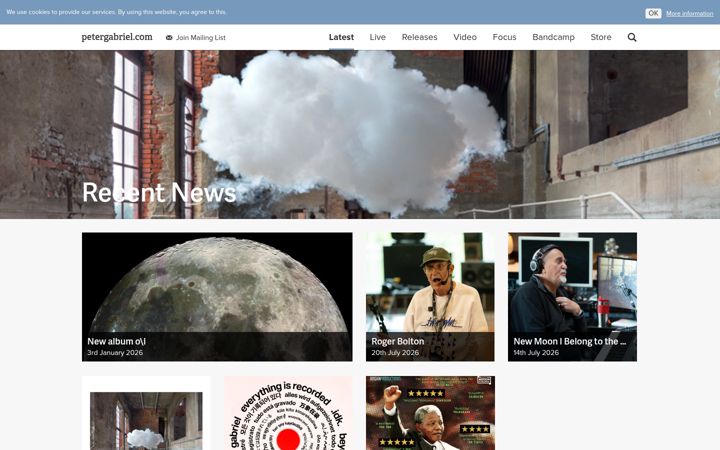Open the Live menu item

(377, 37)
